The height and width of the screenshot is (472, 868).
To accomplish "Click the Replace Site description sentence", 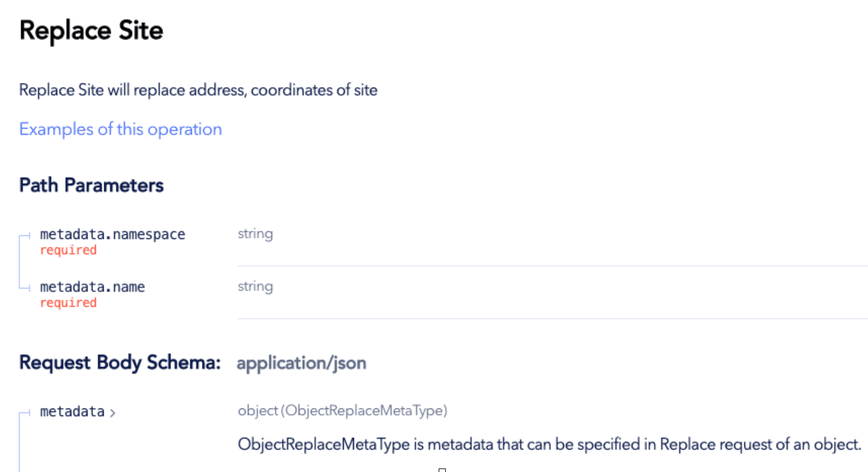I will [x=198, y=91].
